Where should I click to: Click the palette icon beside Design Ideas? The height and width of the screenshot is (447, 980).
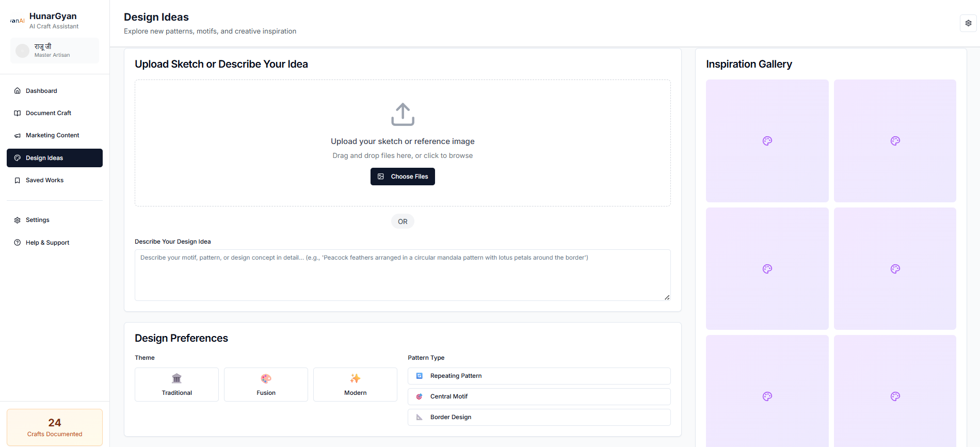pos(18,158)
